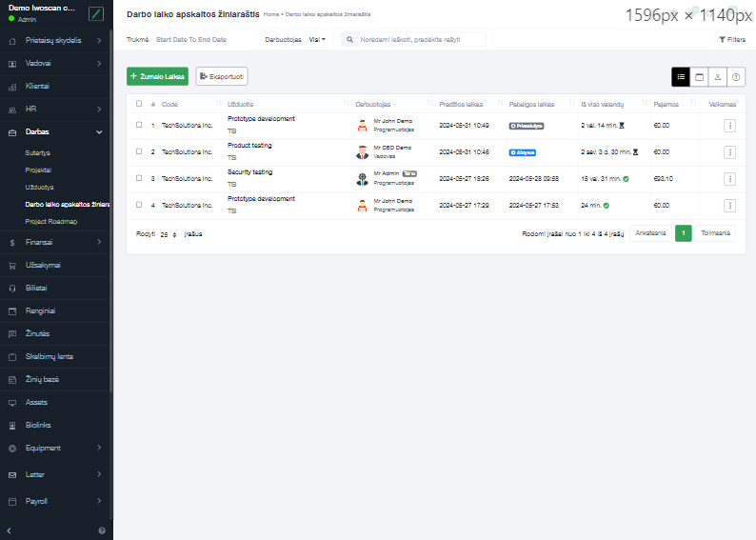Click the help question mark icon

736,76
